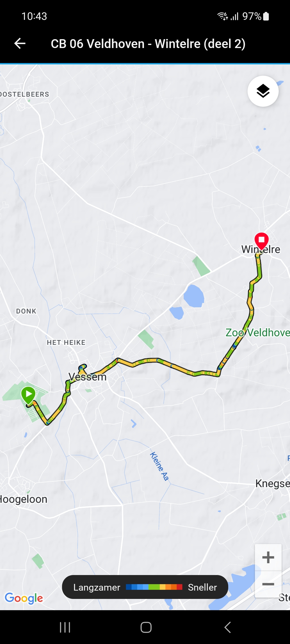Click dark blue swatch in speed legend

pos(129,587)
